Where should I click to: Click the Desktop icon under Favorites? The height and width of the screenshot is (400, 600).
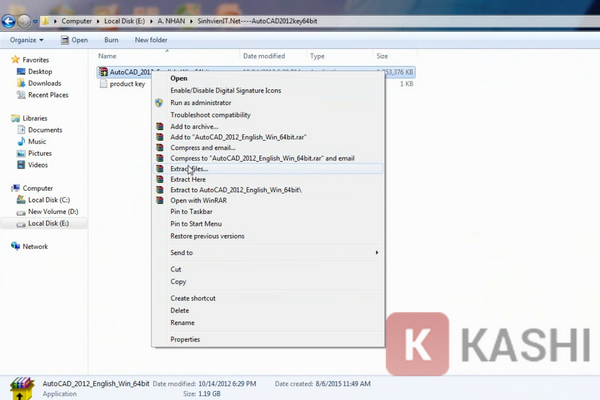pos(18,72)
